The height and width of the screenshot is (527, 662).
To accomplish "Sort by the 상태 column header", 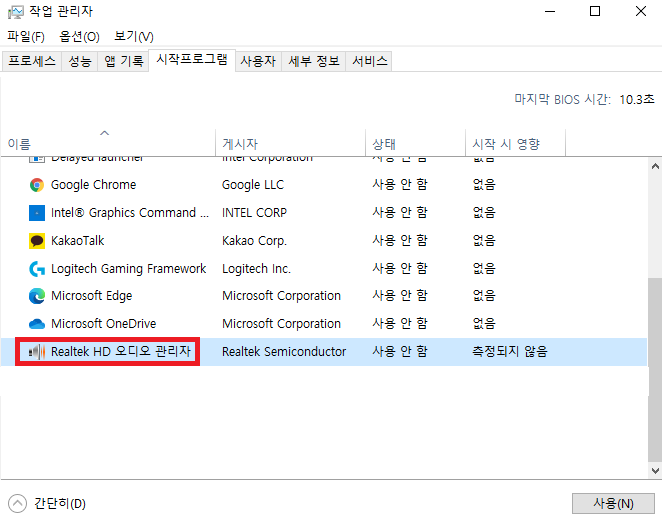I will (x=415, y=144).
